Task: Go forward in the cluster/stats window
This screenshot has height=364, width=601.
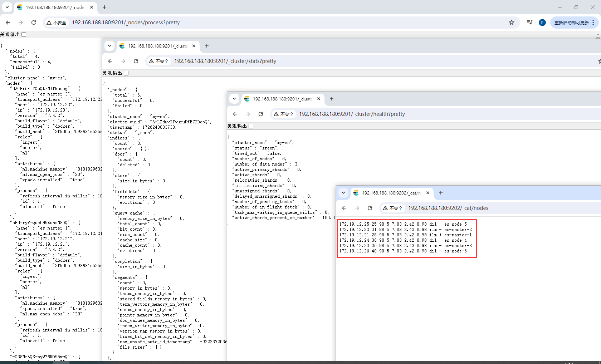Action: 123,61
